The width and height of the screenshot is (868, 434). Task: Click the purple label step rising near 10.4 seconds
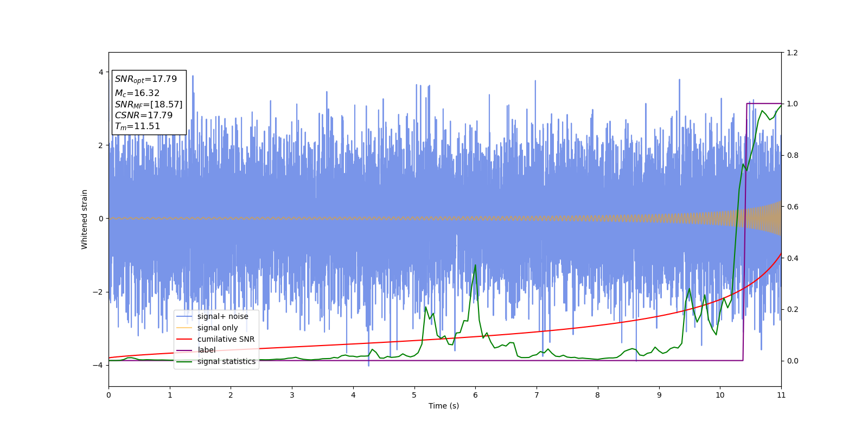(745, 232)
